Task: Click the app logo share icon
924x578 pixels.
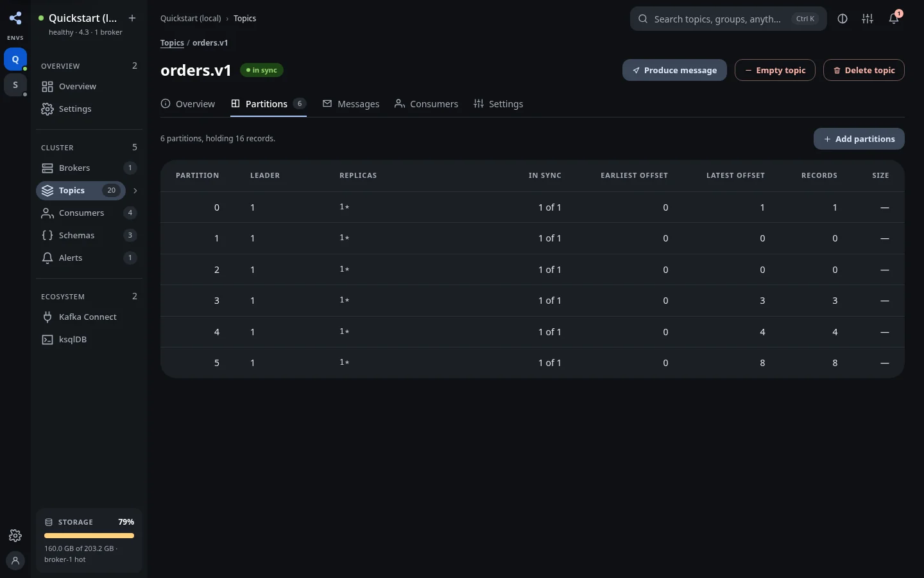Action: (15, 18)
